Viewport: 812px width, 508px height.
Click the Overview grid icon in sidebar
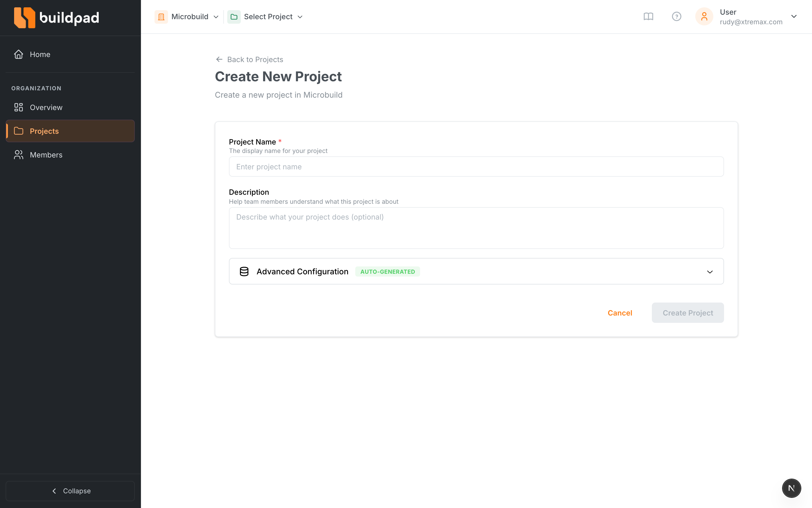coord(18,107)
